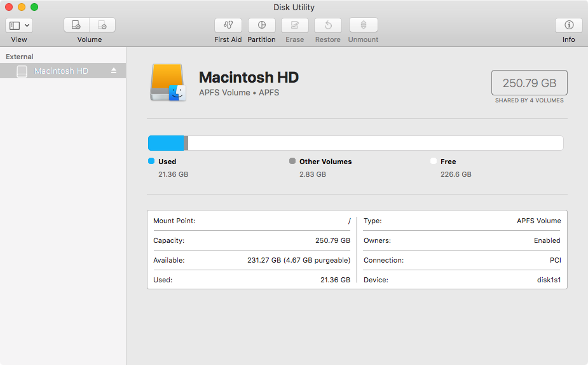Click the yellow minimize window button
The image size is (588, 365).
tap(22, 7)
